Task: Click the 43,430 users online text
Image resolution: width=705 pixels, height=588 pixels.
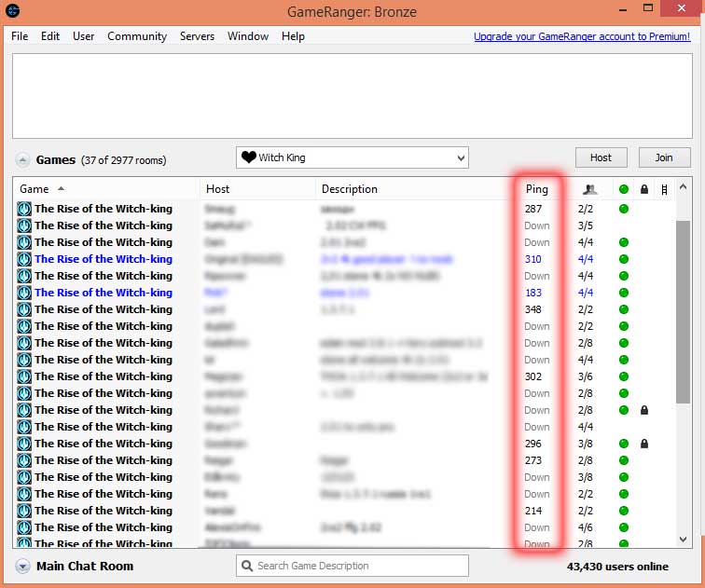Action: pos(617,566)
